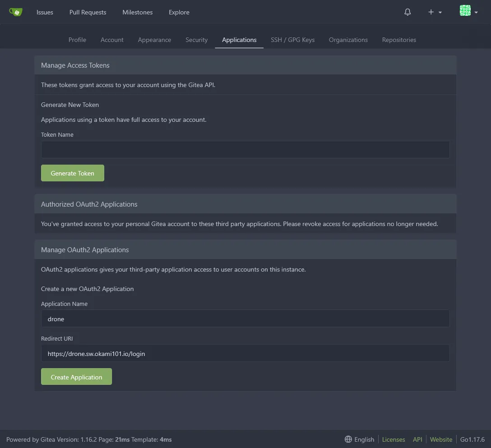Open the Explore page

(x=179, y=12)
